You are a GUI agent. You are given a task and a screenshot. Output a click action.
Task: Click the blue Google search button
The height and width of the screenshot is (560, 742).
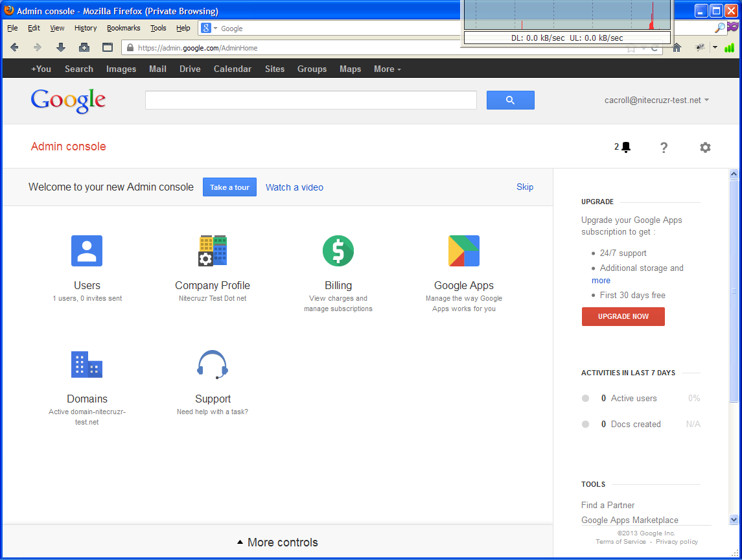click(x=510, y=100)
